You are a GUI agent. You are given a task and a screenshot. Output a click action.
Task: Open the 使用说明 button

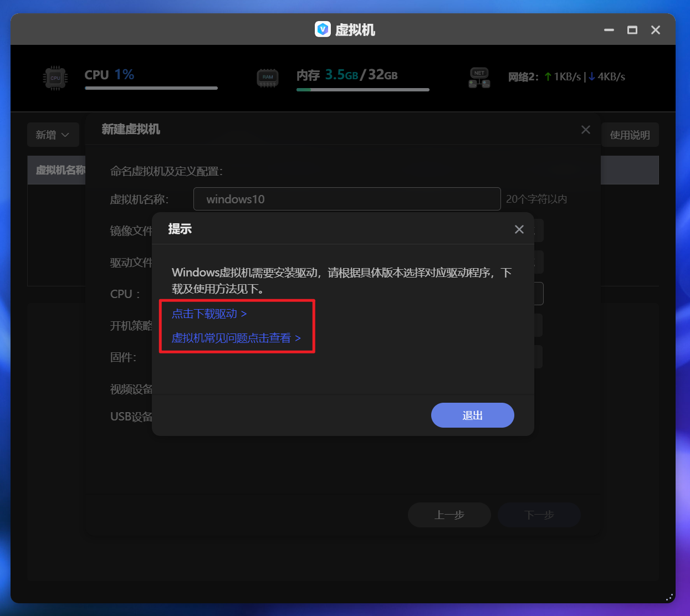[x=630, y=135]
